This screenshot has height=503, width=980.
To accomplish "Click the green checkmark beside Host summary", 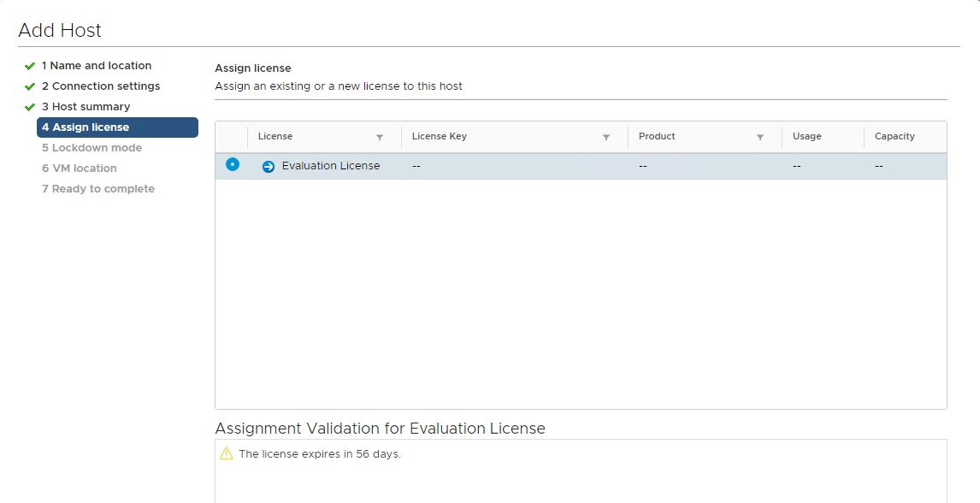I will [29, 108].
